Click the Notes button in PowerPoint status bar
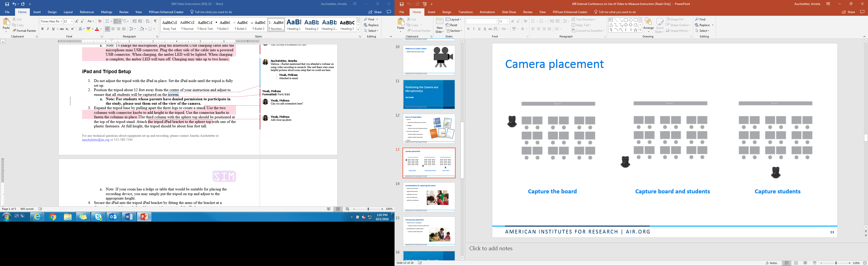Image resolution: width=868 pixels, height=266 pixels. coord(772,263)
